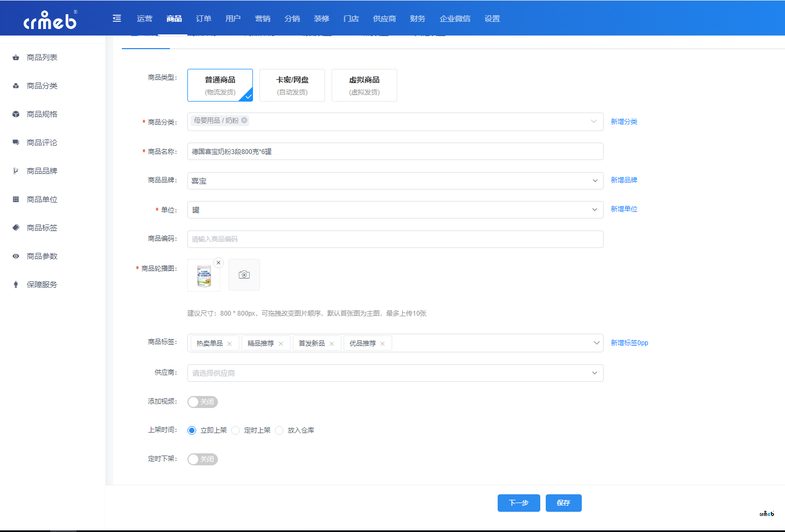Click the crmeb logo in the header

tap(50, 20)
